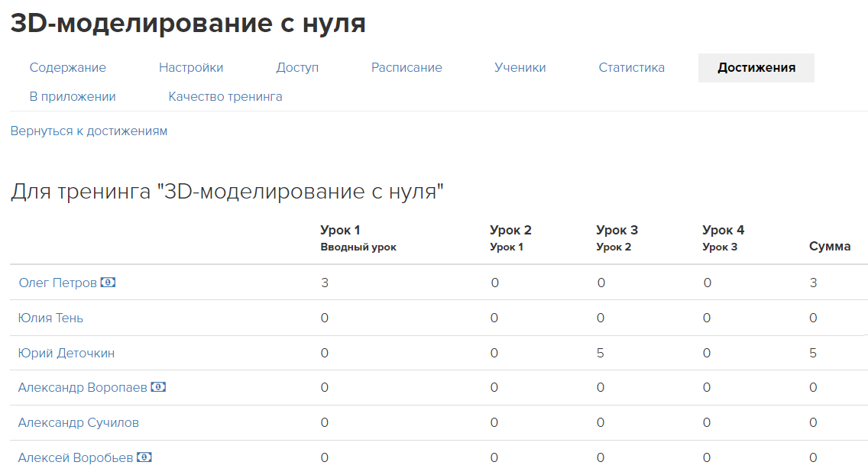The image size is (868, 475).
Task: Open the В приложении tab
Action: coord(73,96)
